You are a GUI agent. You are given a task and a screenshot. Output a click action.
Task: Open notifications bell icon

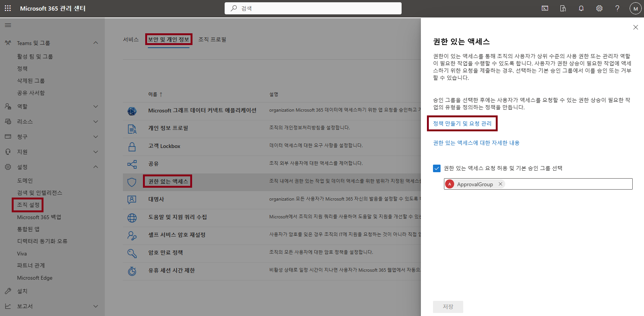click(x=581, y=8)
